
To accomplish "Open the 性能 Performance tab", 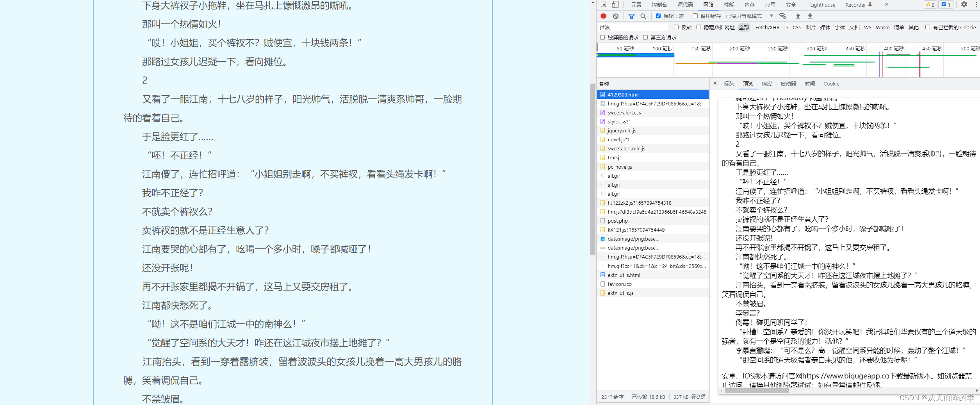I will pos(729,5).
